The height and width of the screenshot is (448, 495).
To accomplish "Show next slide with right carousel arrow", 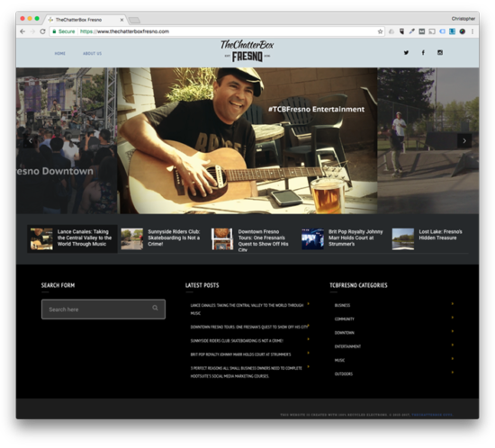I will coord(464,140).
